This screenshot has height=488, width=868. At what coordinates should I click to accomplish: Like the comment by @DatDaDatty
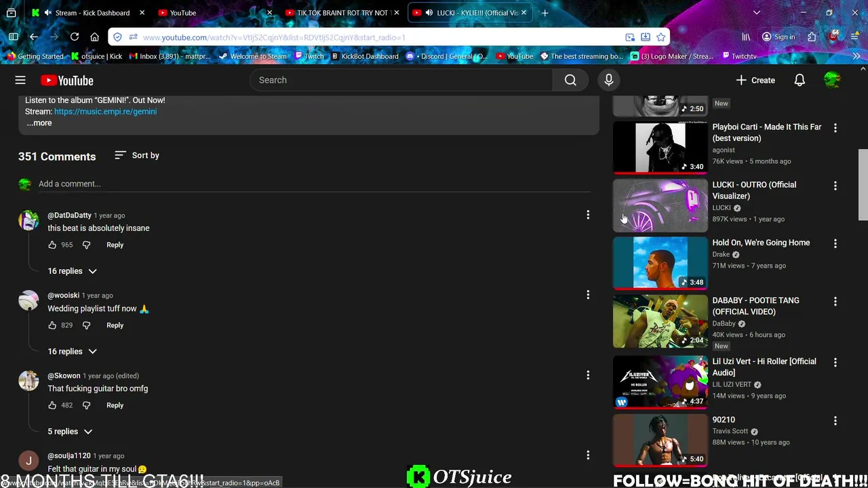pos(52,245)
